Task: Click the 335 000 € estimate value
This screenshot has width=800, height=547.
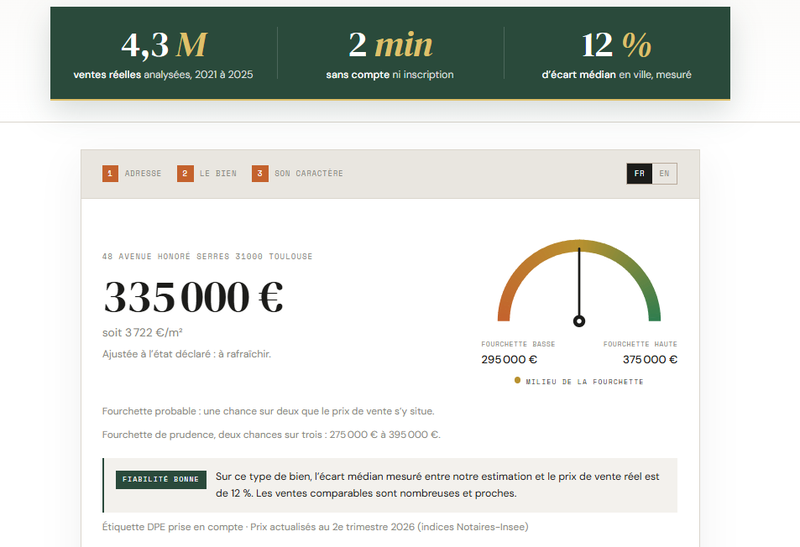Action: click(193, 297)
